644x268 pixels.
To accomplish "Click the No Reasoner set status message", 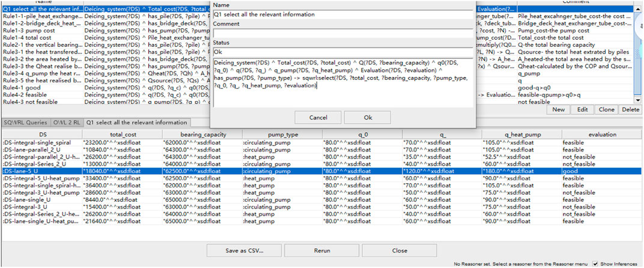I will click(x=521, y=263).
